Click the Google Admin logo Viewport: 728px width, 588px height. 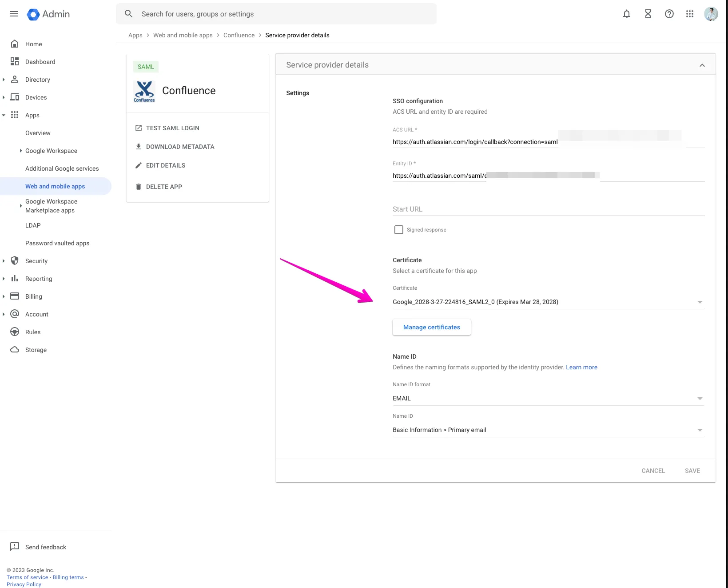[48, 14]
